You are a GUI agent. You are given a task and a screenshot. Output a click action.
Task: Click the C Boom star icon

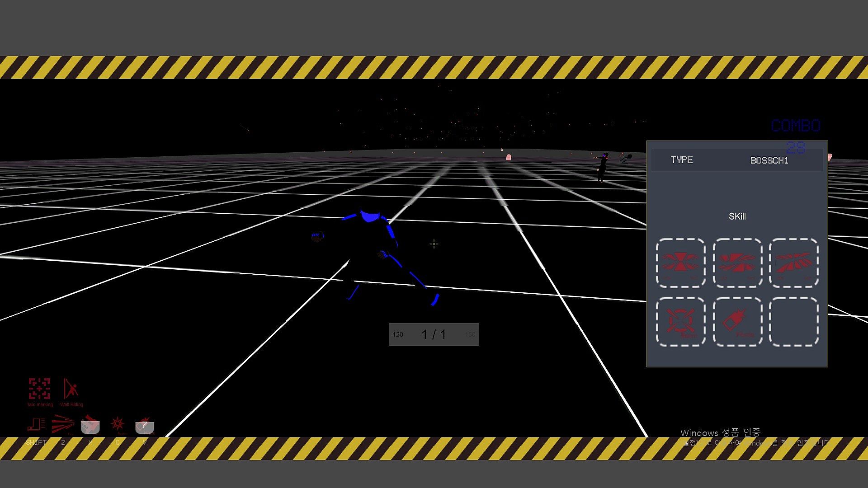click(x=118, y=424)
